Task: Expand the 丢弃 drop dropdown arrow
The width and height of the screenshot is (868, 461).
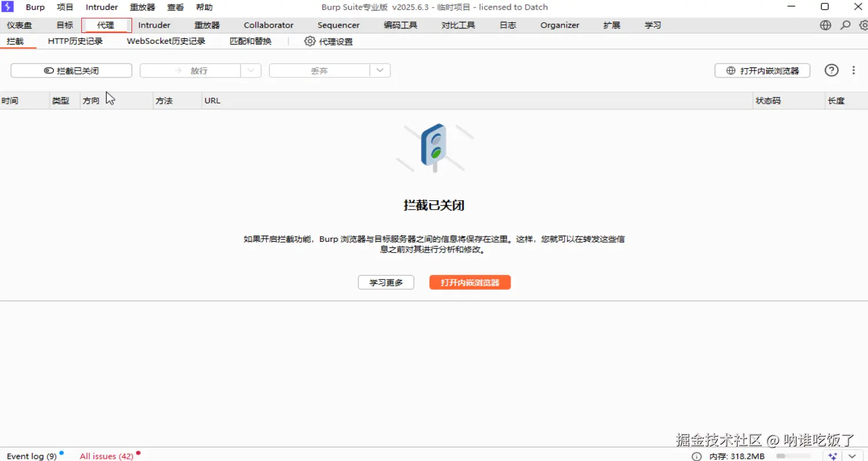Action: (x=380, y=70)
